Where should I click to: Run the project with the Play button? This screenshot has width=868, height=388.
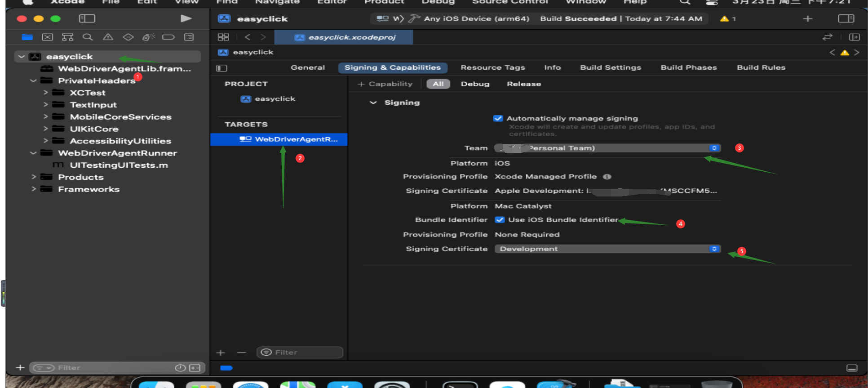(x=186, y=18)
